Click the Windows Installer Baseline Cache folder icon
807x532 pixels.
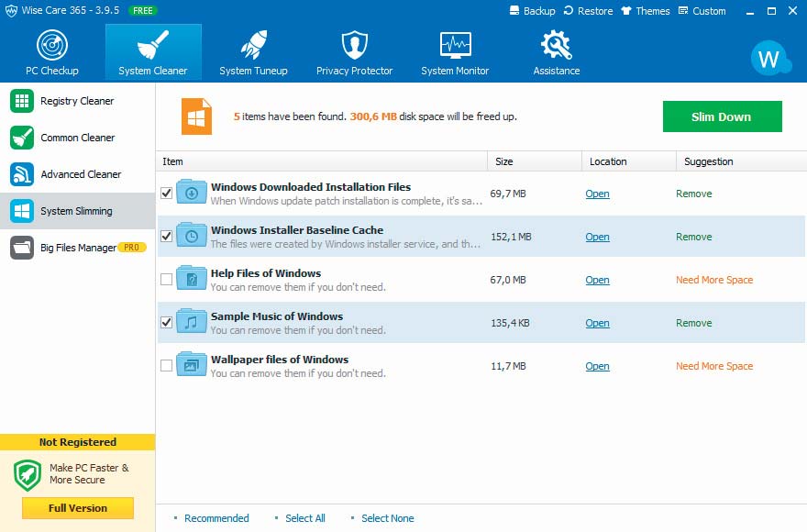click(x=192, y=235)
